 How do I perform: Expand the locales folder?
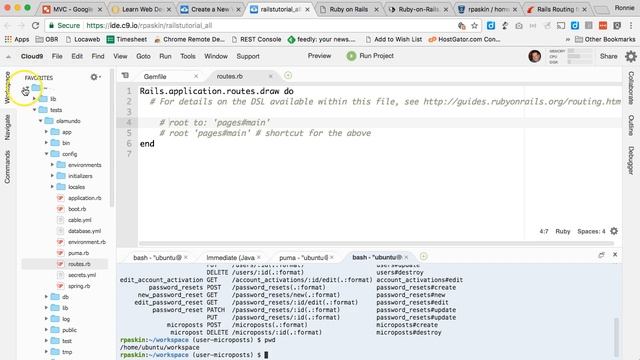pyautogui.click(x=52, y=187)
